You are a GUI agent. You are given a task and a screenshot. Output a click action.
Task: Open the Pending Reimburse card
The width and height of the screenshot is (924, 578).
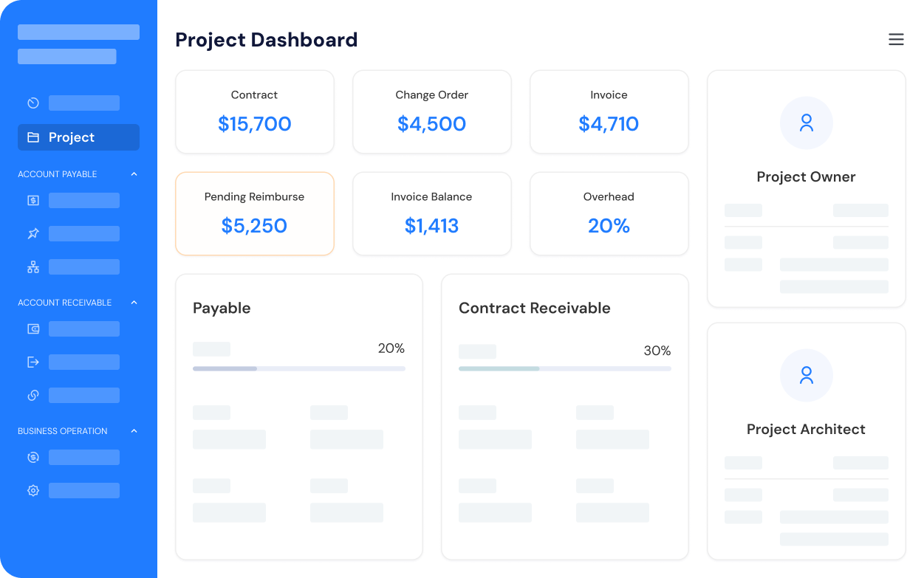(x=254, y=213)
